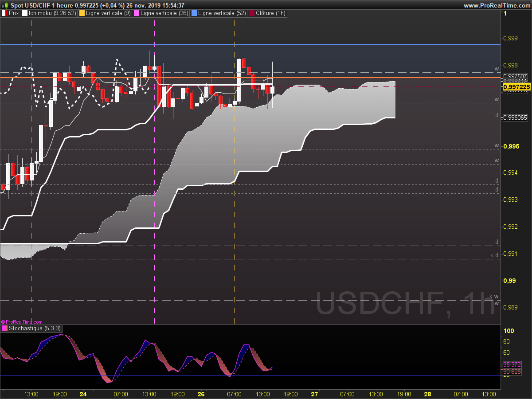532x399 pixels.
Task: Open the Prix label settings
Action: 14,14
